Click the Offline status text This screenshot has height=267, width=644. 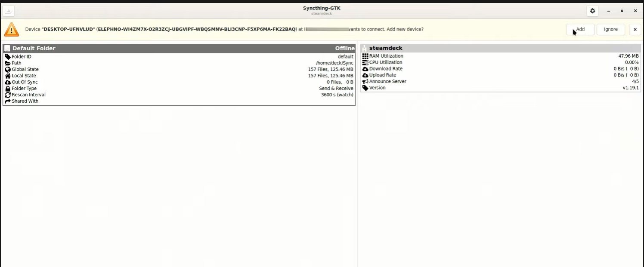[345, 48]
